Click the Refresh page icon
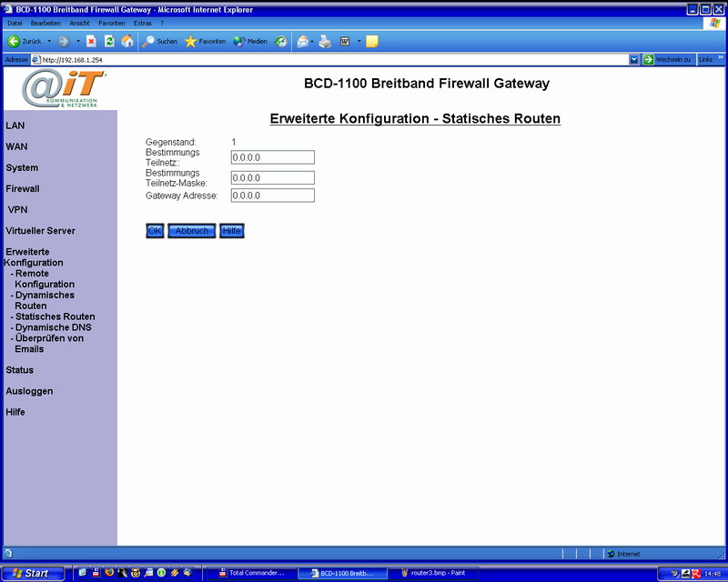Screen dimensions: 728x582 pos(109,41)
